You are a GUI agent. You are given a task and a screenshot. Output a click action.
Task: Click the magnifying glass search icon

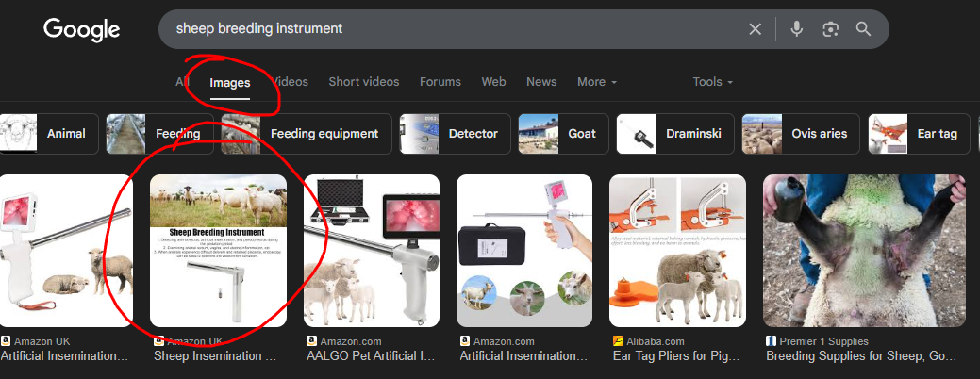point(863,28)
